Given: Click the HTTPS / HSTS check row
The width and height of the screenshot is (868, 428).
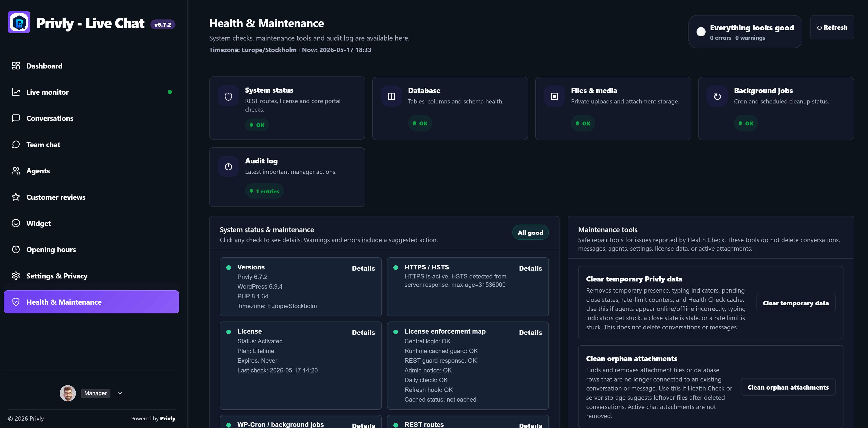Looking at the screenshot, I should [x=468, y=287].
